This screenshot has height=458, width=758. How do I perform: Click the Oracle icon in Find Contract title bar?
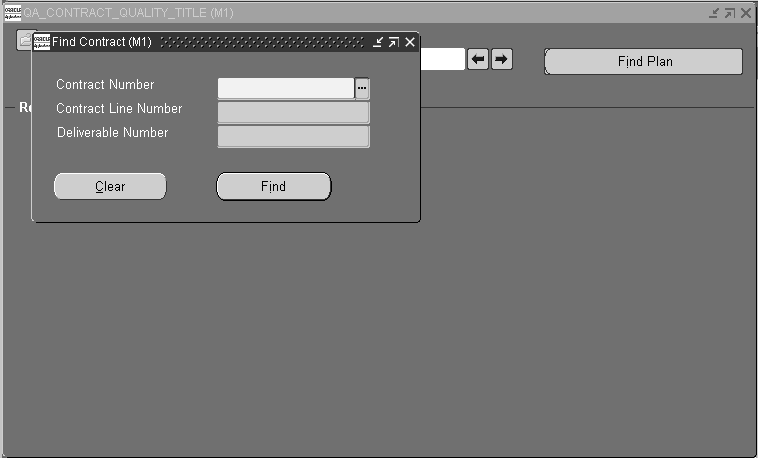pyautogui.click(x=42, y=42)
